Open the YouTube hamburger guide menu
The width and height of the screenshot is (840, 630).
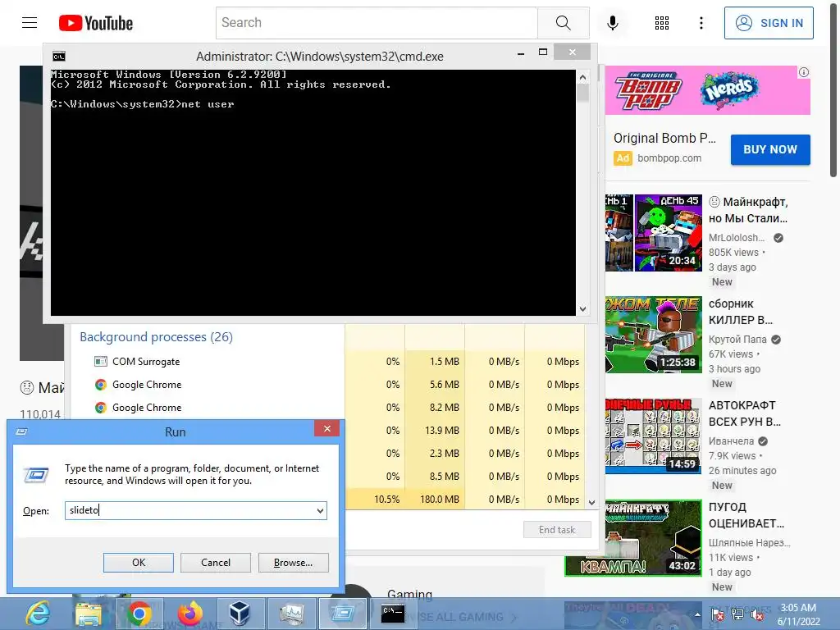pyautogui.click(x=30, y=22)
